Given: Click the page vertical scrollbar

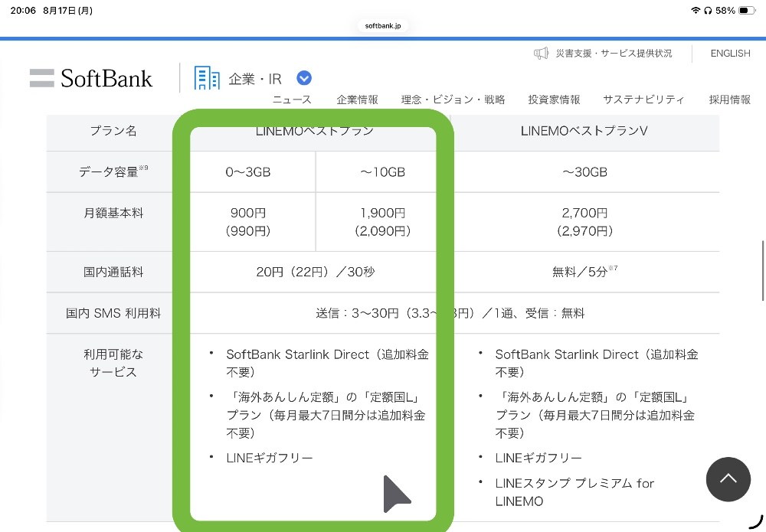Looking at the screenshot, I should click(763, 271).
